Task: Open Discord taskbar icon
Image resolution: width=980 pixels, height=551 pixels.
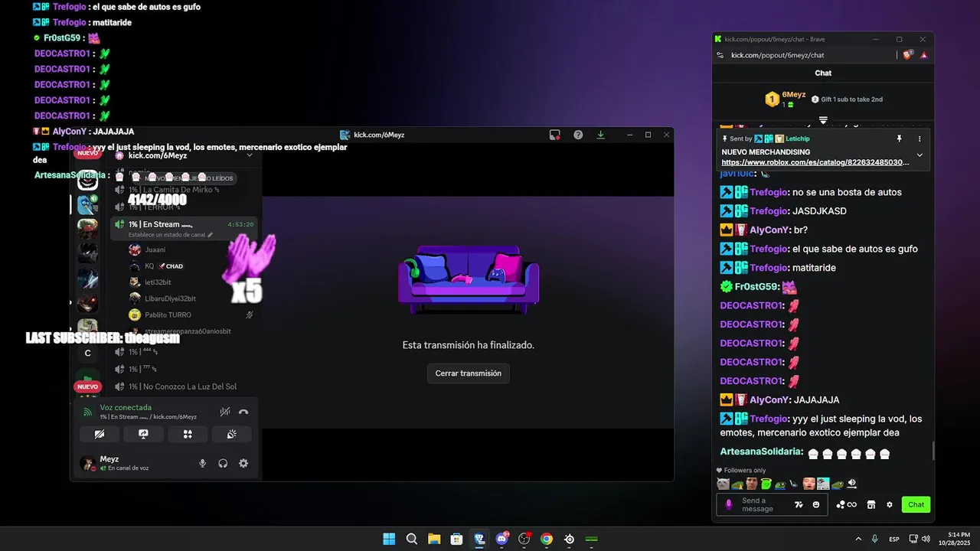Action: tap(501, 539)
